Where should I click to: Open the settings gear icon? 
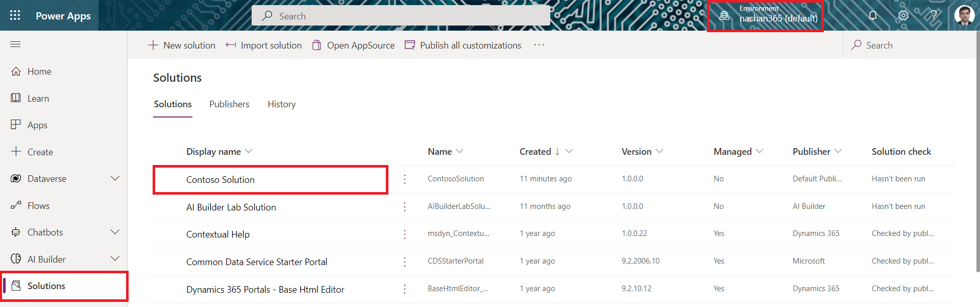coord(903,15)
